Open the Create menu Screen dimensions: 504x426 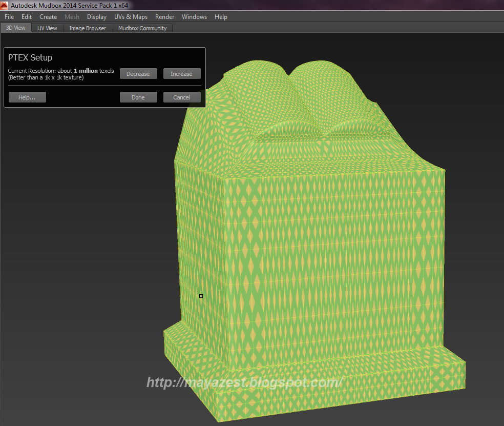pyautogui.click(x=48, y=16)
